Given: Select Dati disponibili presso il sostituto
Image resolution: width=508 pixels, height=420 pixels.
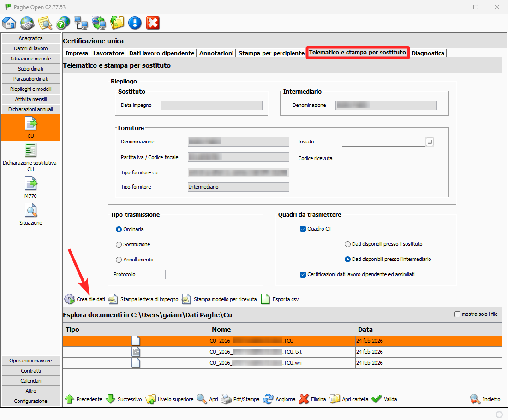Looking at the screenshot, I should click(347, 244).
